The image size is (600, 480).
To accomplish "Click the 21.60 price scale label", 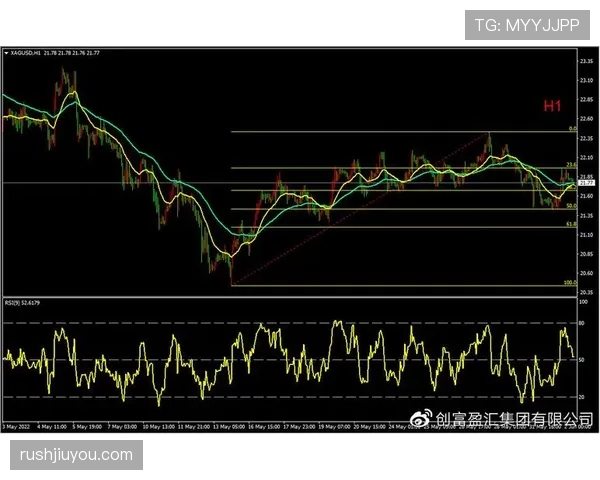I will pyautogui.click(x=586, y=196).
